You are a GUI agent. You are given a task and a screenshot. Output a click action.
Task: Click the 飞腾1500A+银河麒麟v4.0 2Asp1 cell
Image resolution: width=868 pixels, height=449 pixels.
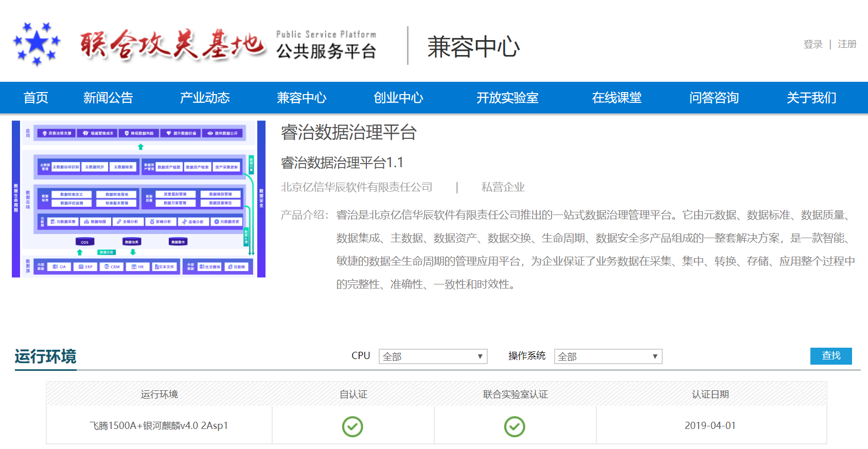point(158,425)
